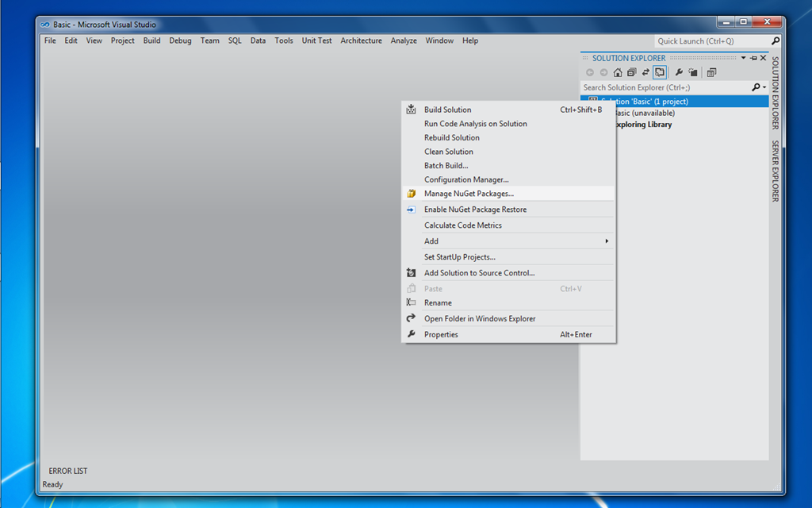This screenshot has height=508, width=812.
Task: Open the Debug menu
Action: point(180,40)
